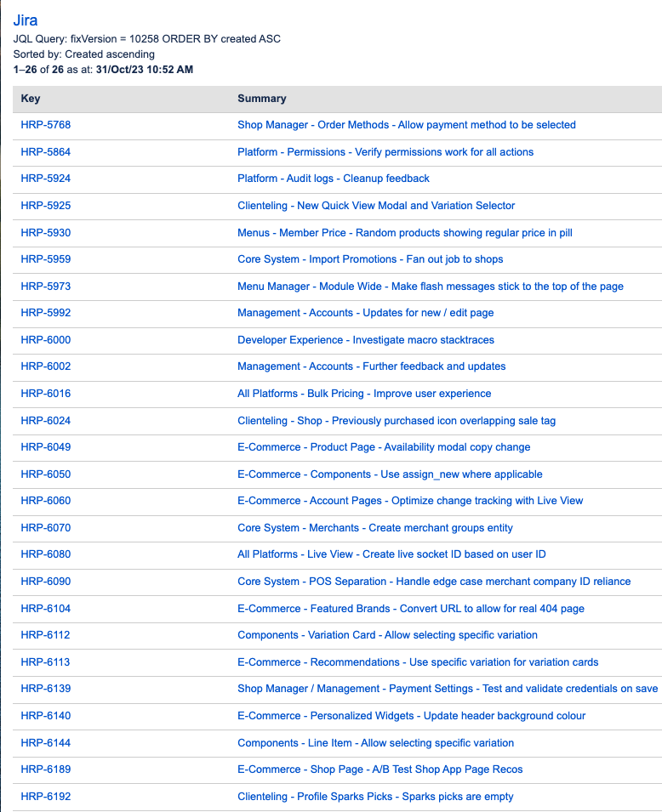662x812 pixels.
Task: Open issue key HRP-6192
Action: click(x=46, y=797)
